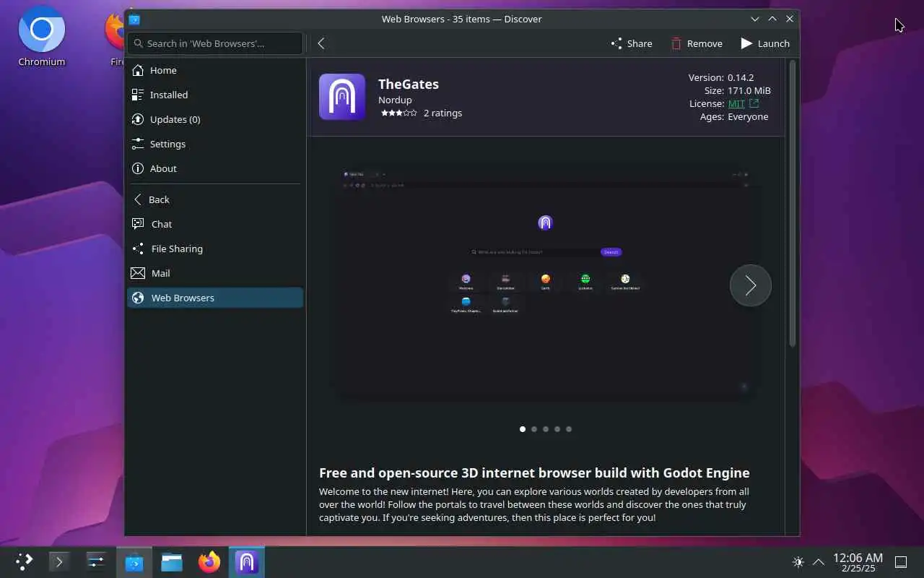Screen dimensions: 924x578
Task: Open Firefox from the taskbar
Action: coord(209,561)
